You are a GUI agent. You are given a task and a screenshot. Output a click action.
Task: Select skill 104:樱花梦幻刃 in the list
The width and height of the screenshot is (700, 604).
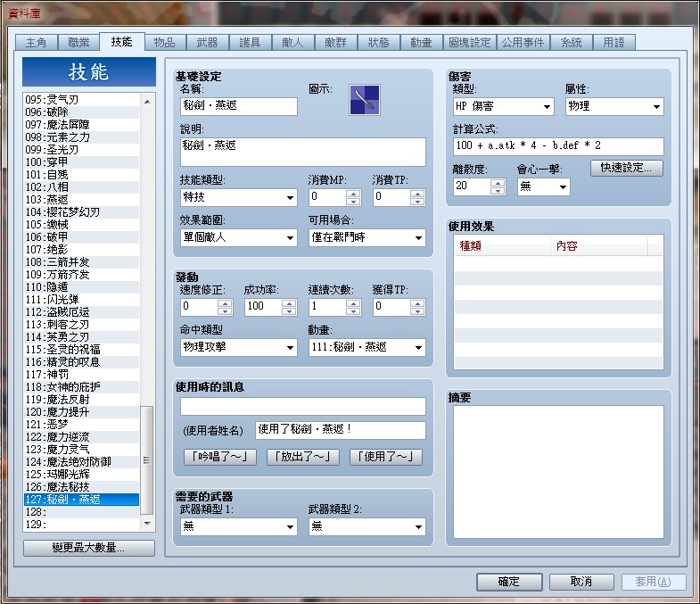coord(81,212)
